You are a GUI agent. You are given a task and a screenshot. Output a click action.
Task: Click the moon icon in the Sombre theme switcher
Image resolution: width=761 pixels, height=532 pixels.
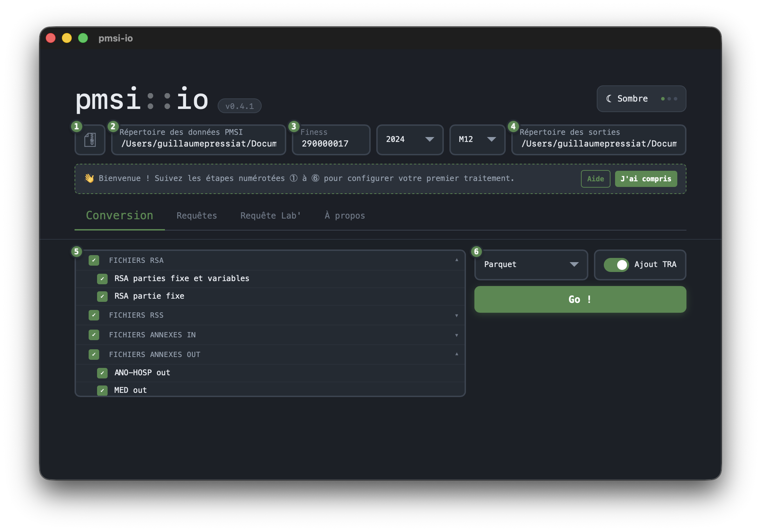coord(609,99)
